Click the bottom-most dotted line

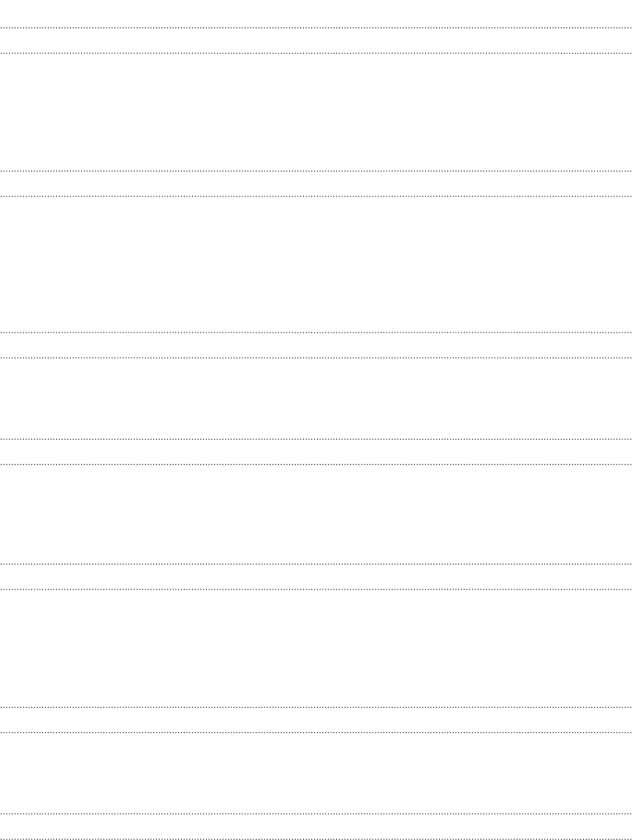316,839
